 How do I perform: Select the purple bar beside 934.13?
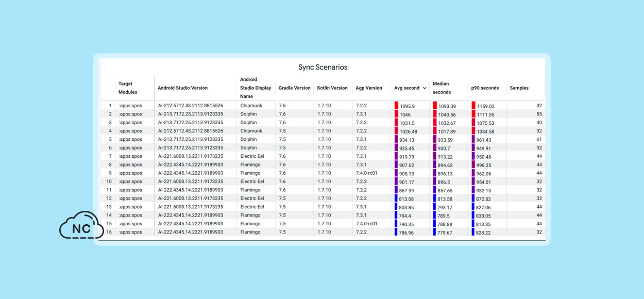tap(396, 139)
